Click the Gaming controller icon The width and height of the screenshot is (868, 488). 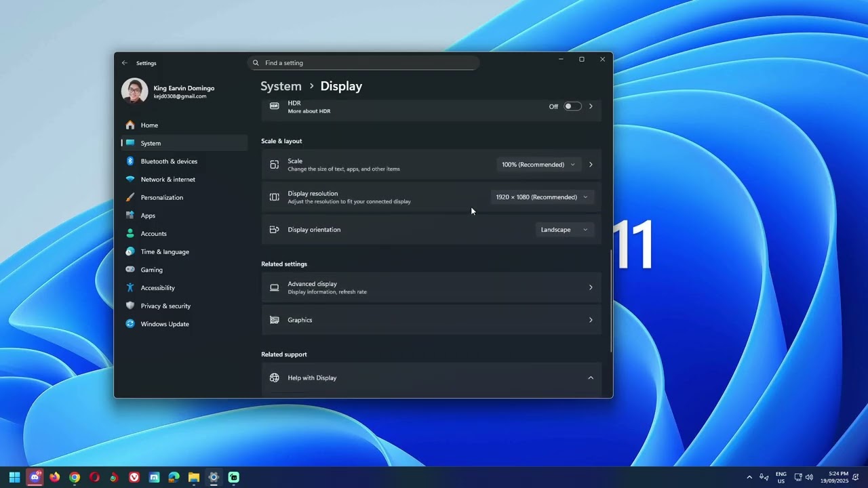pos(130,270)
